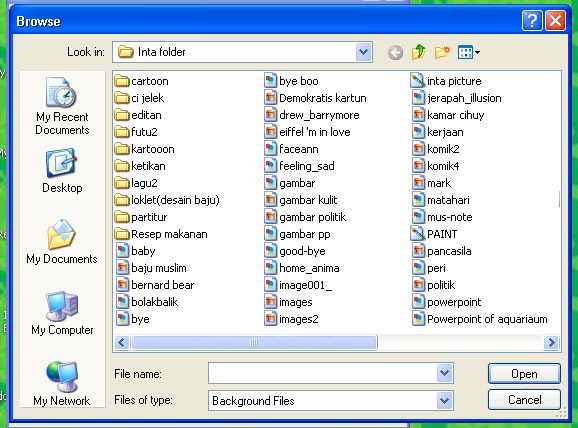Click the Back navigation arrow icon

click(x=395, y=53)
